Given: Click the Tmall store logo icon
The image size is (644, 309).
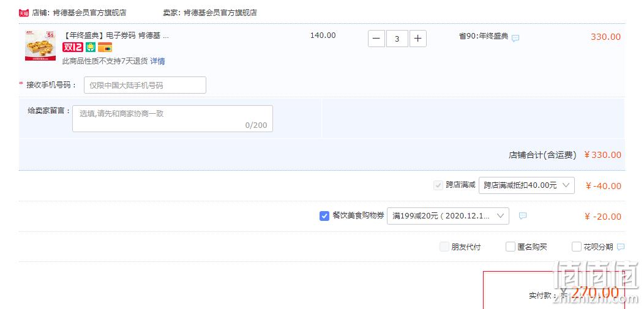Looking at the screenshot, I should [x=24, y=13].
